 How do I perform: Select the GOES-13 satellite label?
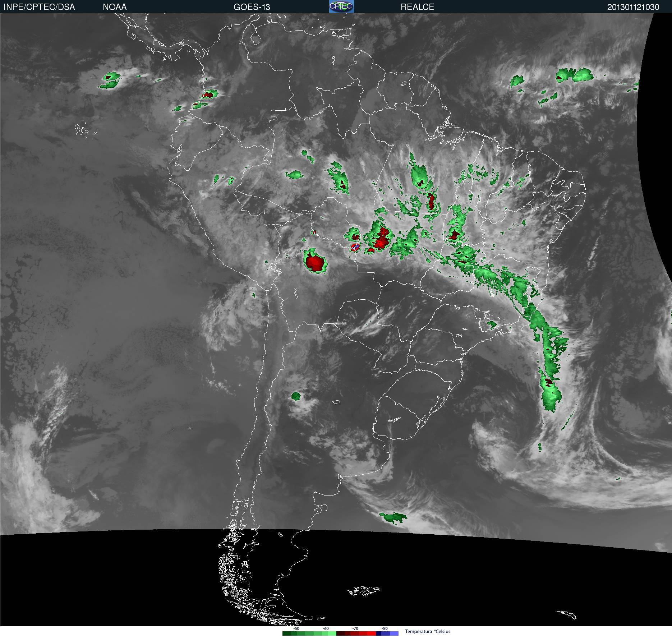tap(252, 7)
